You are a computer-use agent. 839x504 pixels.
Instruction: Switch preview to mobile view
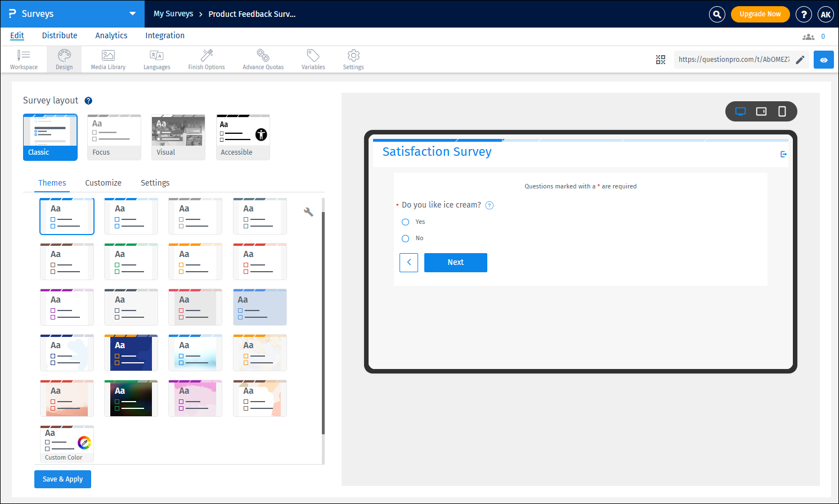tap(782, 111)
